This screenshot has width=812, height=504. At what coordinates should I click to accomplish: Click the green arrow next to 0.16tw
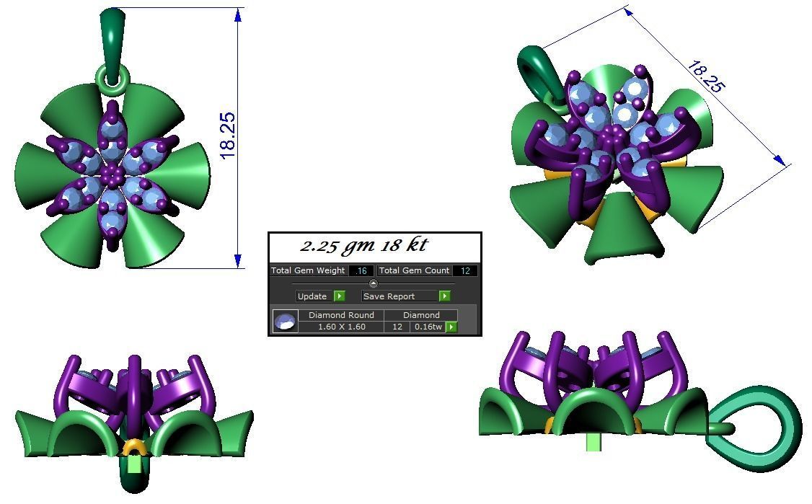point(451,327)
